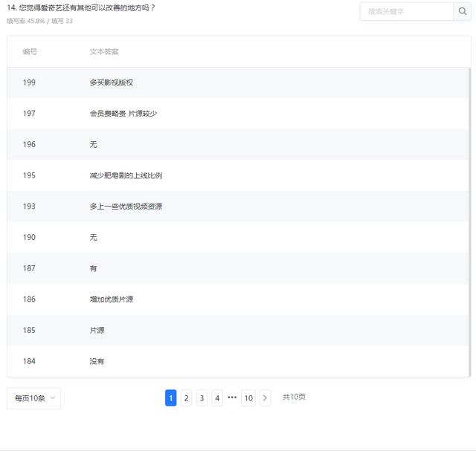This screenshot has height=451, width=476.
Task: Click the 文本答案 column header
Action: [x=104, y=51]
